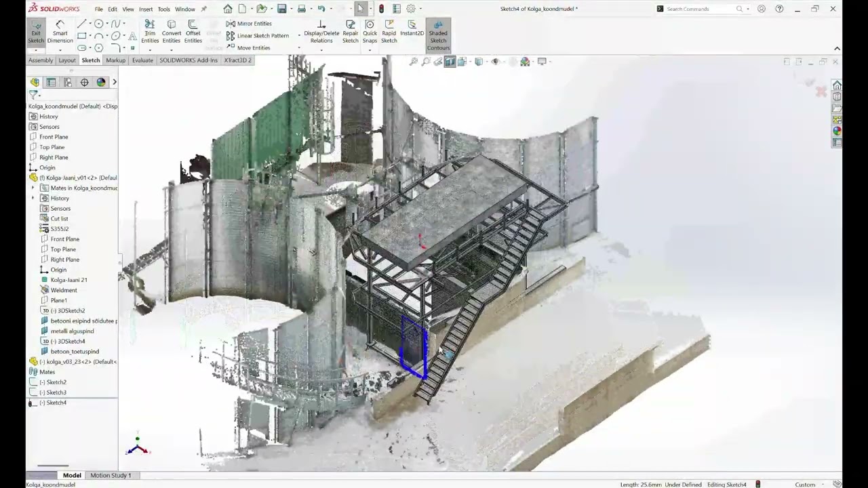Open the File menu

99,9
